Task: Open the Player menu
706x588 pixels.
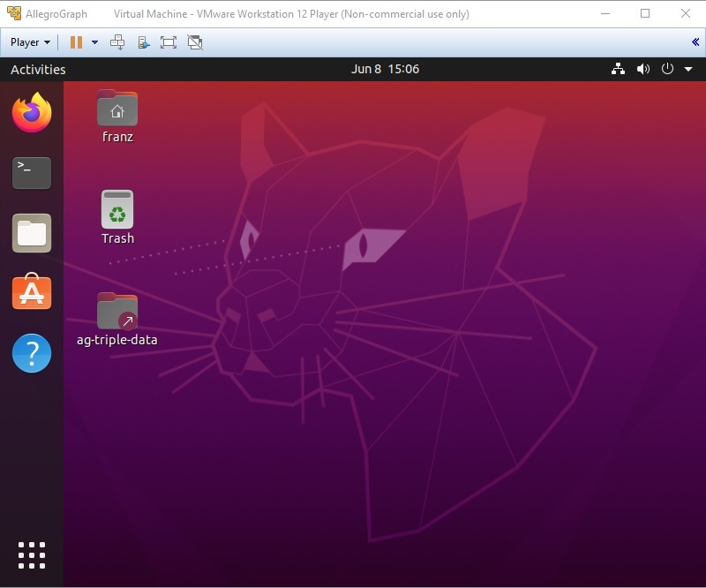Action: [28, 41]
